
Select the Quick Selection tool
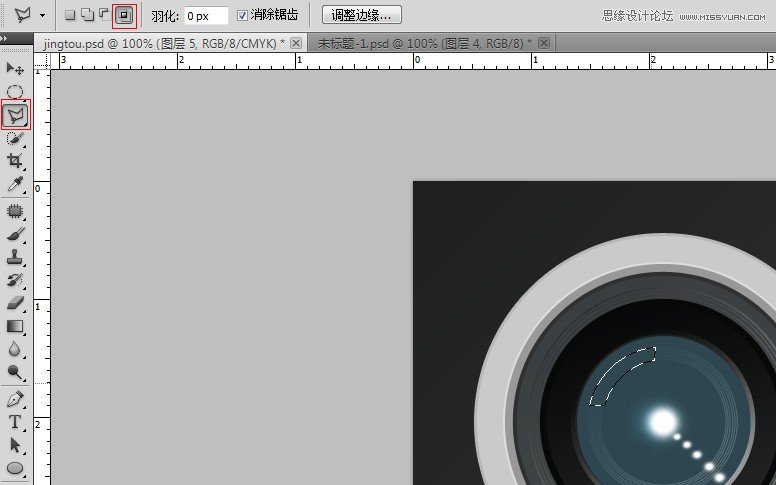click(15, 139)
